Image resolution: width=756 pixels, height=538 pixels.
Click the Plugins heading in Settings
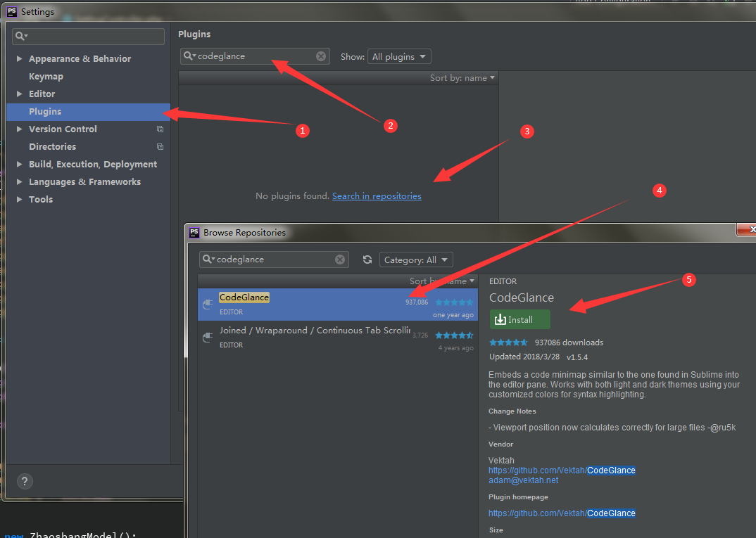pos(194,34)
